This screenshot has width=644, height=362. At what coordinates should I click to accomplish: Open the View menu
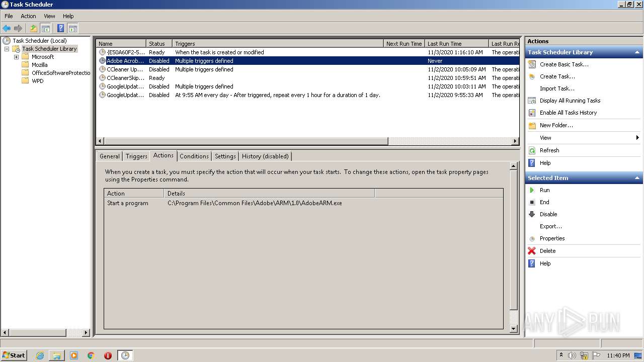coord(49,16)
